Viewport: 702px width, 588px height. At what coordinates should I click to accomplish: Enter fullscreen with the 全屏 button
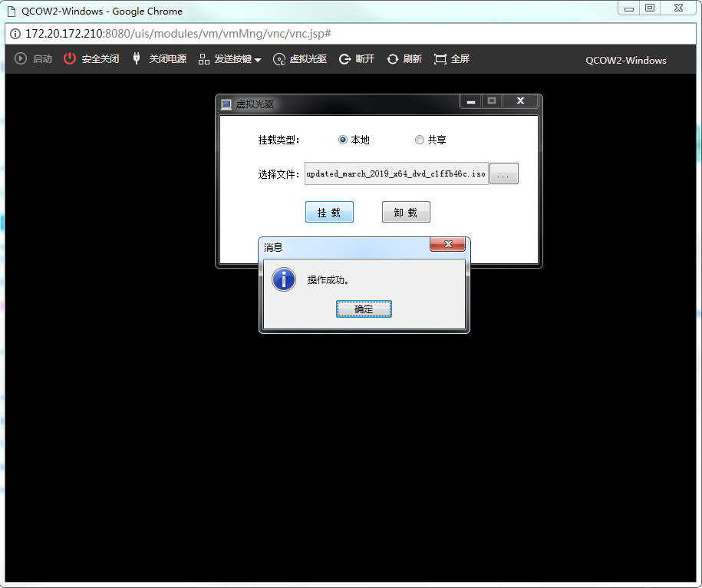click(x=451, y=59)
